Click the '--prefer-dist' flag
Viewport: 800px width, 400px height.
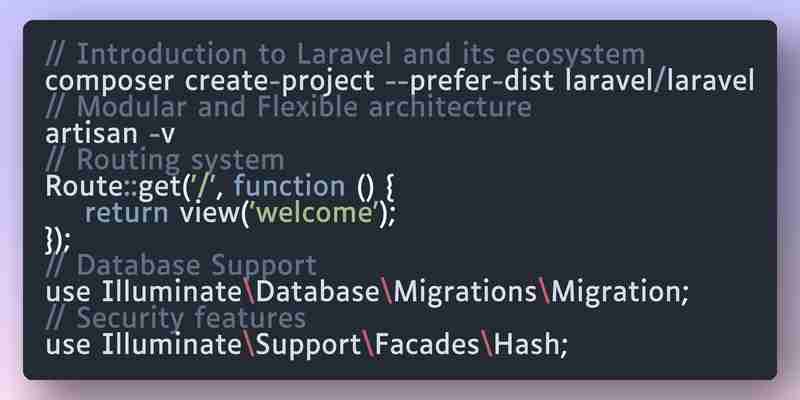(x=470, y=82)
